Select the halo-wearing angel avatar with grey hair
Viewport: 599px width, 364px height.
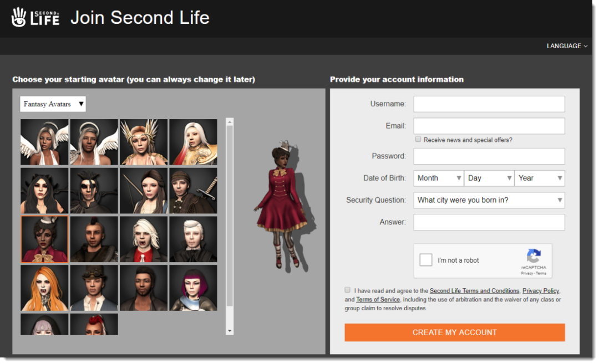[x=94, y=142]
